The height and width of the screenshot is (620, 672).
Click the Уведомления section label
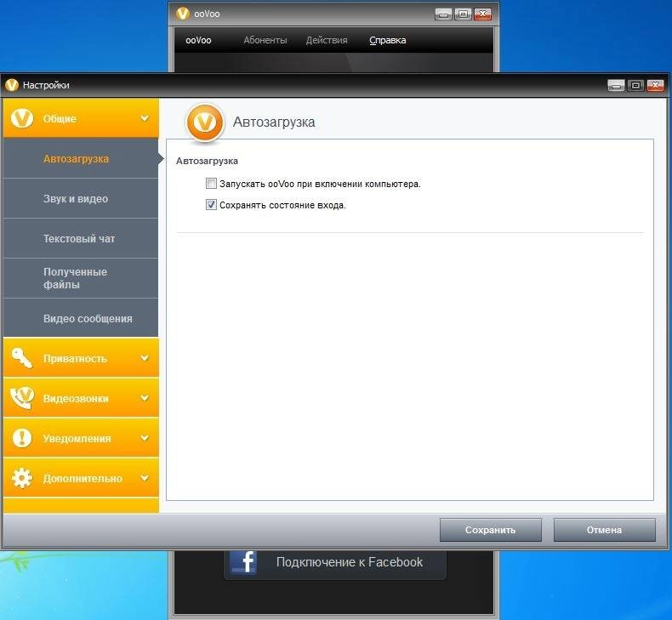click(77, 438)
